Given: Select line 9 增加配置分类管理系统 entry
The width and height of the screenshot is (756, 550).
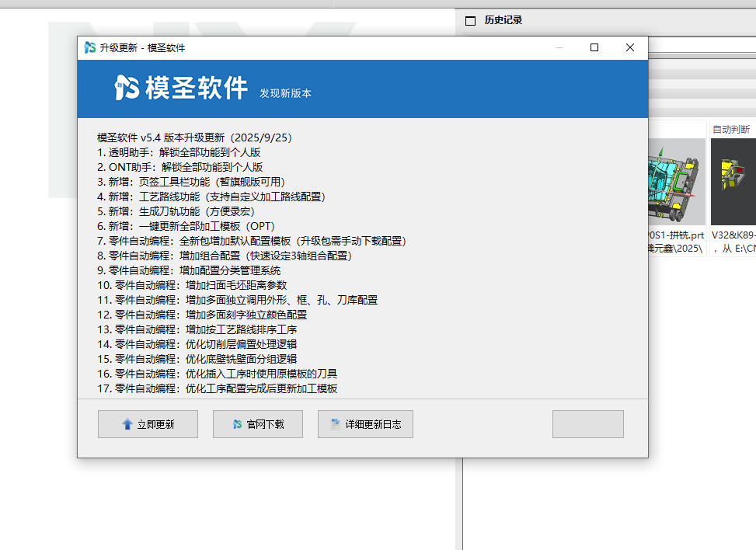Looking at the screenshot, I should (189, 270).
